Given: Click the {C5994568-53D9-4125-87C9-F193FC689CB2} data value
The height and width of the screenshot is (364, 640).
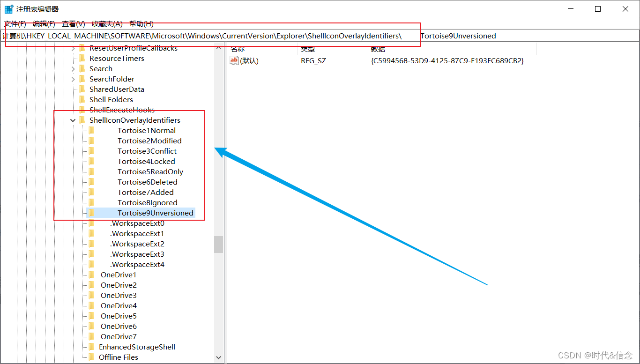Looking at the screenshot, I should (447, 60).
